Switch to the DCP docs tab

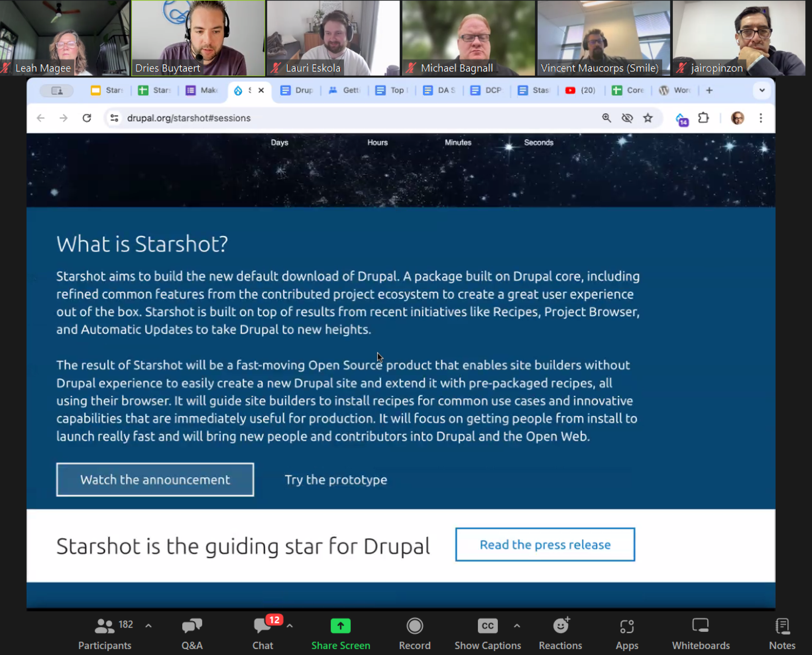(x=486, y=90)
